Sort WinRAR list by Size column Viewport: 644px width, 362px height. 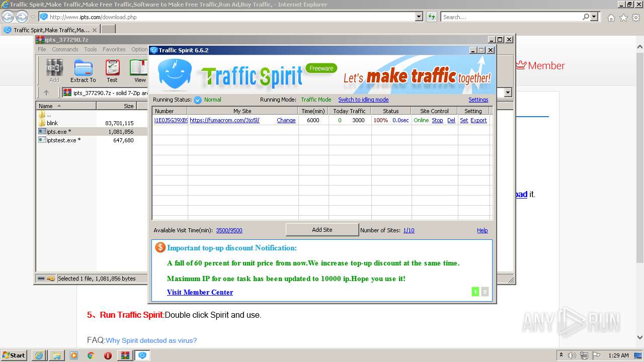(116, 106)
